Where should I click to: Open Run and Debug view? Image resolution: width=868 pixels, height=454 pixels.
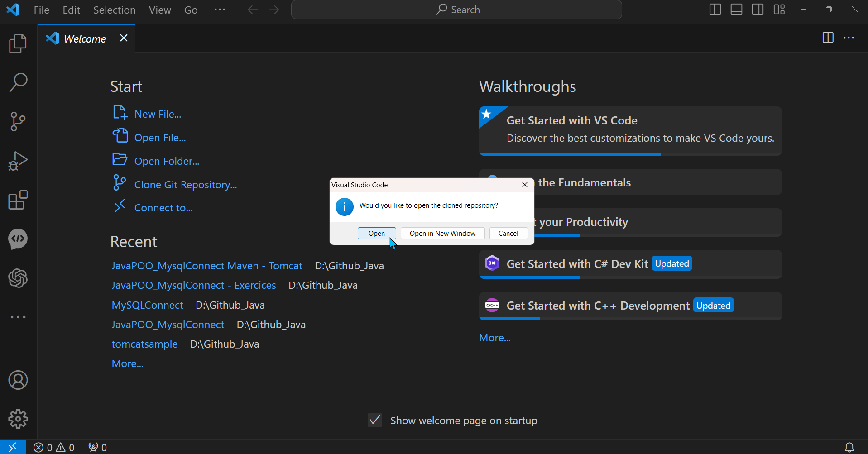pyautogui.click(x=18, y=161)
